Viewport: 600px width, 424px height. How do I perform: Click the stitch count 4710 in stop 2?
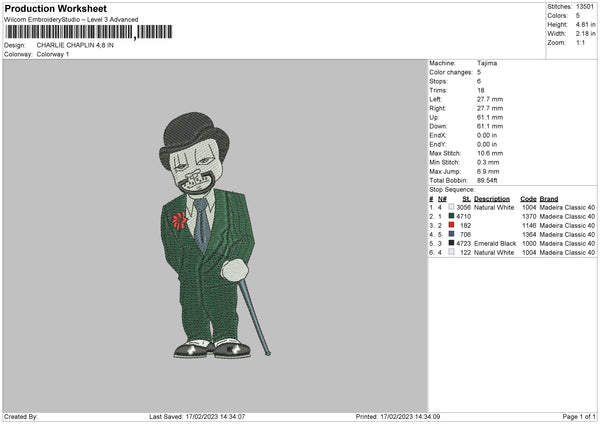463,216
